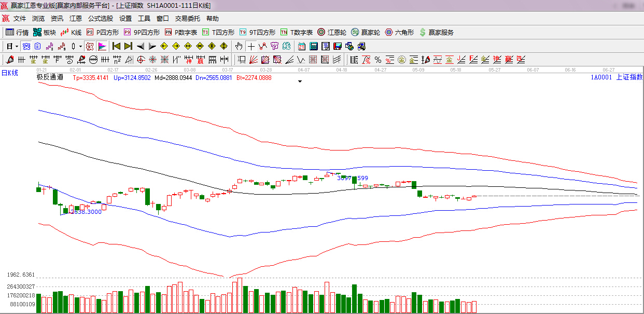Screen dimensions: 644x314
Task: Toggle the highlighted colored flag indicator button
Action: (102, 46)
